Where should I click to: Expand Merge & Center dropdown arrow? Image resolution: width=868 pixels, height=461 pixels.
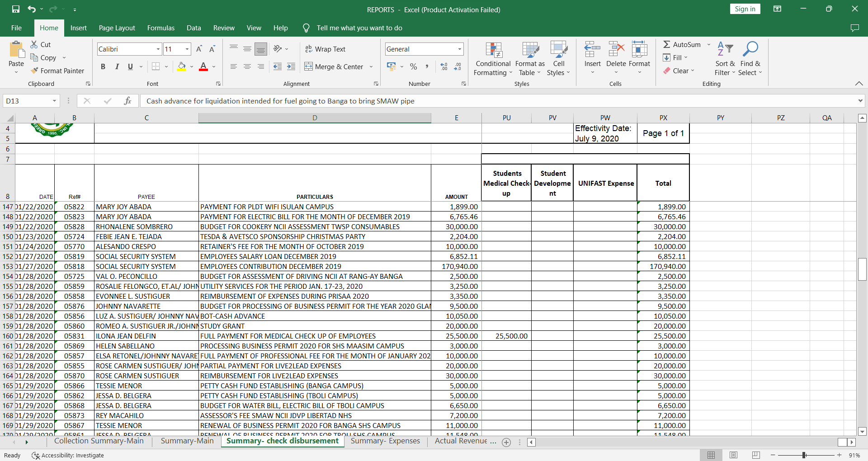point(371,66)
